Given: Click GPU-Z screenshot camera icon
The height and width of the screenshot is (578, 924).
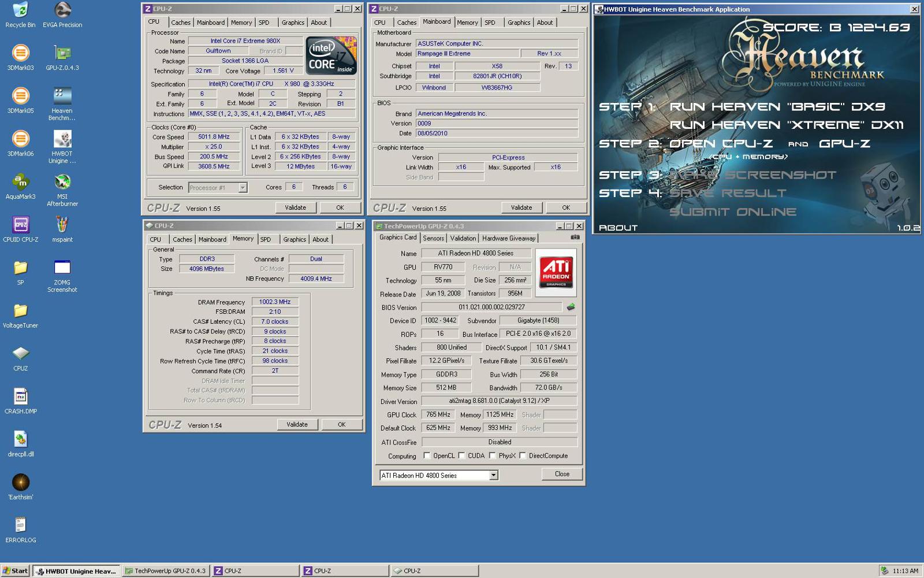Looking at the screenshot, I should pyautogui.click(x=575, y=237).
